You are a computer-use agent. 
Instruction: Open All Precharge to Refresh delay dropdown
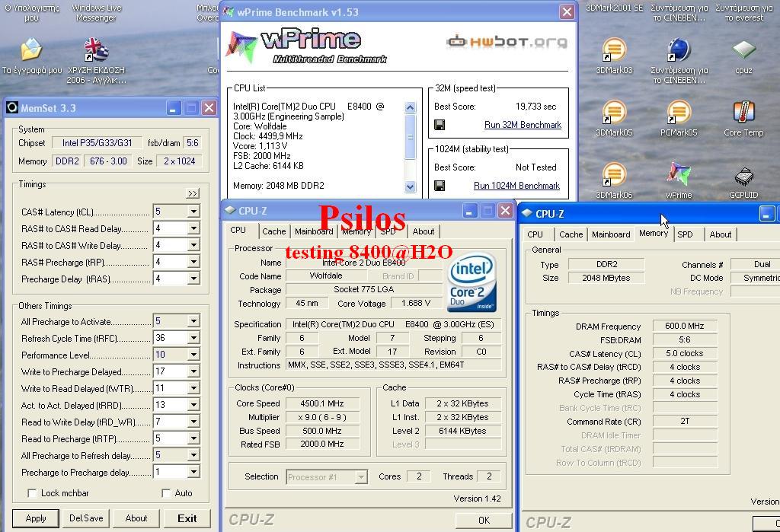click(193, 455)
